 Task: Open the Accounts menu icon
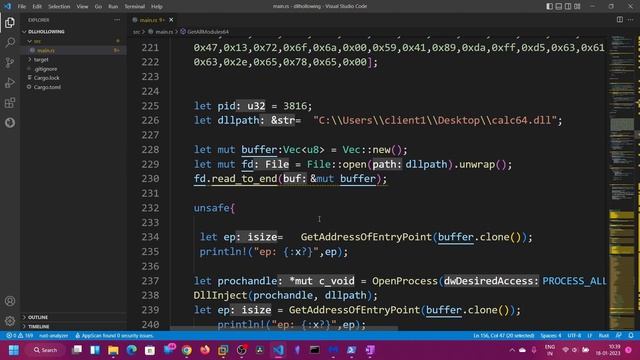pyautogui.click(x=10, y=301)
